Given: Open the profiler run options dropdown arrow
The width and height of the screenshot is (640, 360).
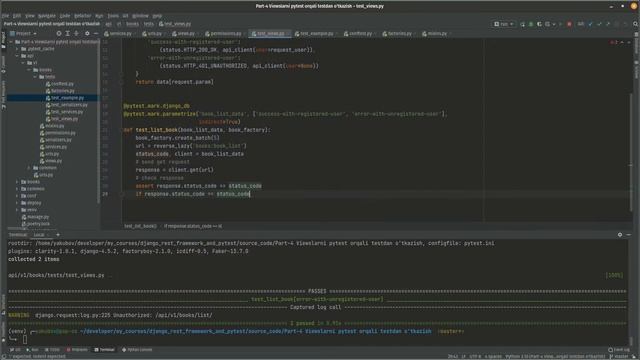Looking at the screenshot, I should tap(554, 24).
